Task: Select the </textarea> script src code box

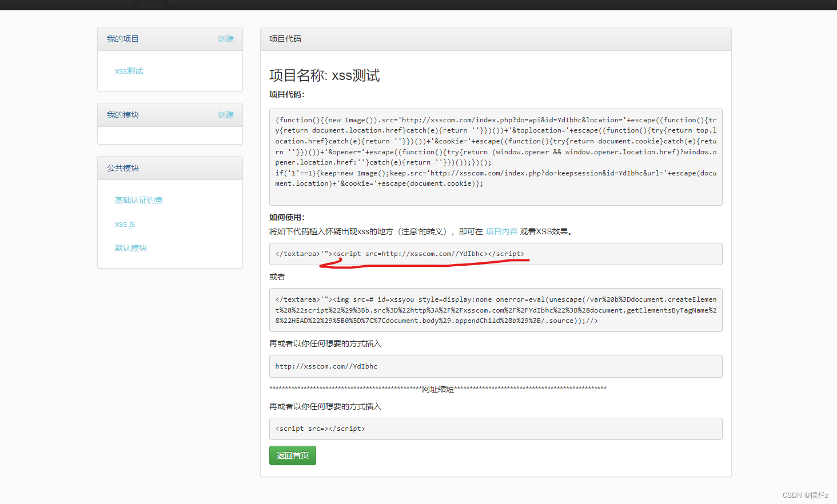Action: (x=496, y=254)
